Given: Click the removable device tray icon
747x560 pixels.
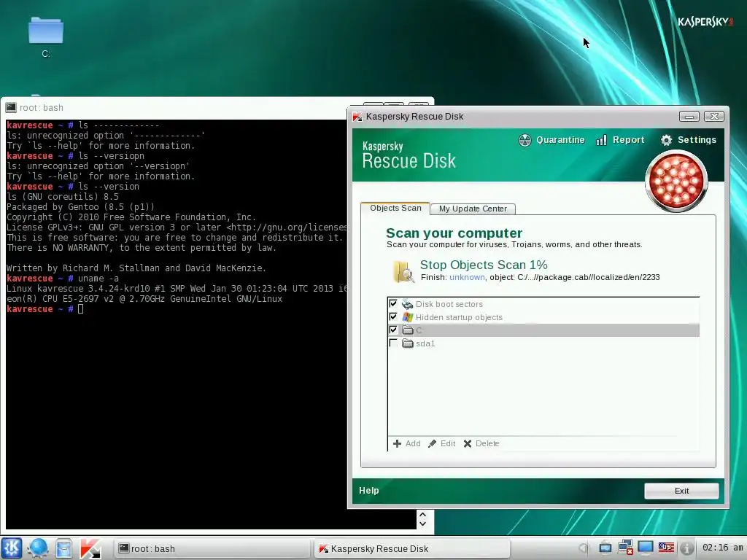Looking at the screenshot, I should (x=605, y=548).
